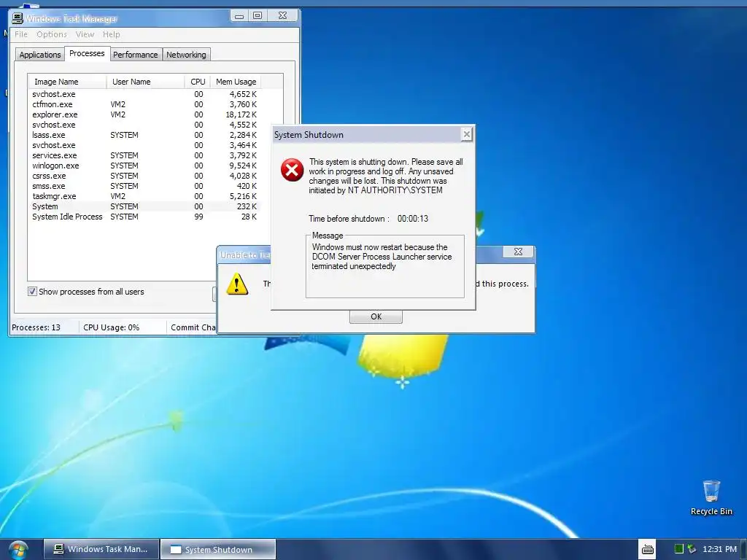747x560 pixels.
Task: Click the shutdown countdown timer 00:00:13
Action: 413,219
